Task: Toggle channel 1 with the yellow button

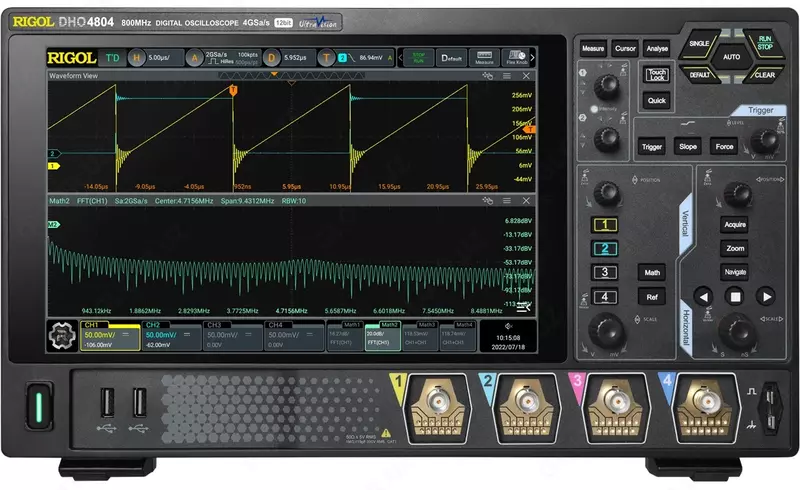Action: pyautogui.click(x=603, y=225)
